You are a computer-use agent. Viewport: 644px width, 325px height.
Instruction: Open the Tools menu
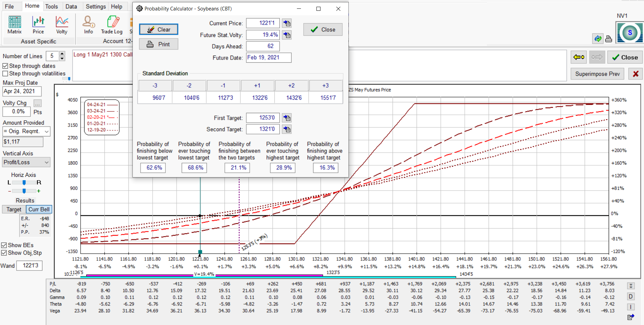[52, 6]
